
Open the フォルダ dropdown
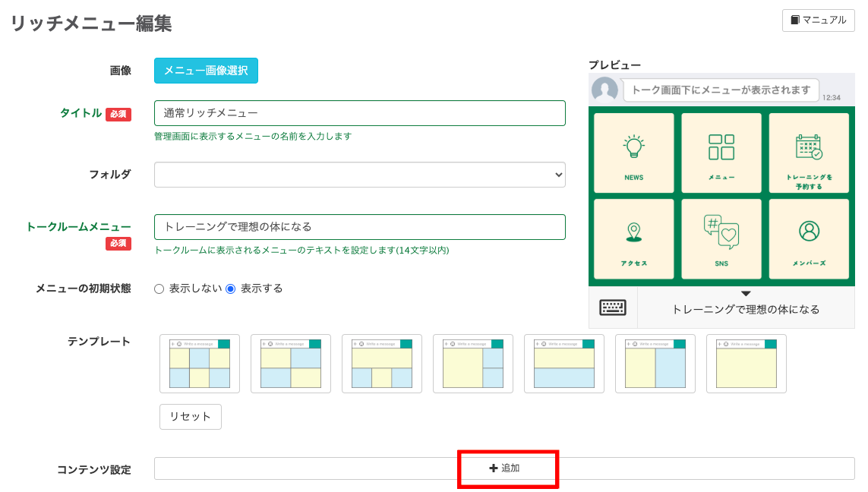tap(359, 174)
